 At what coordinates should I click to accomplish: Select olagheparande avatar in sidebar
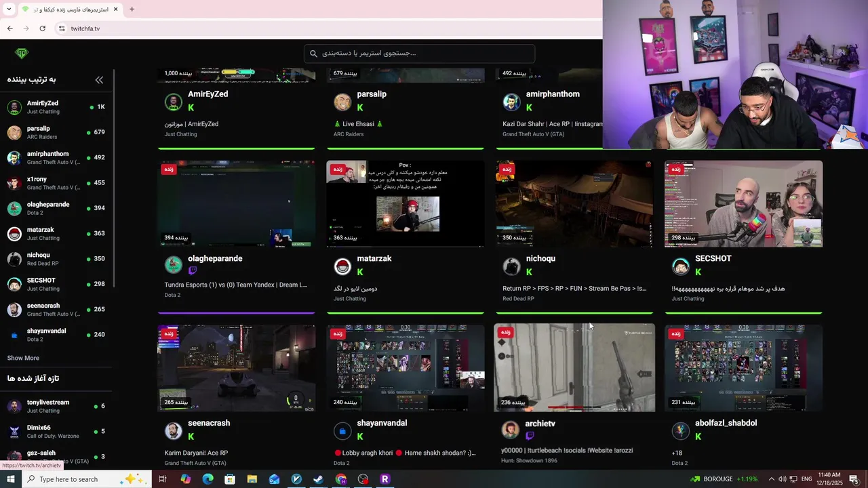click(14, 208)
